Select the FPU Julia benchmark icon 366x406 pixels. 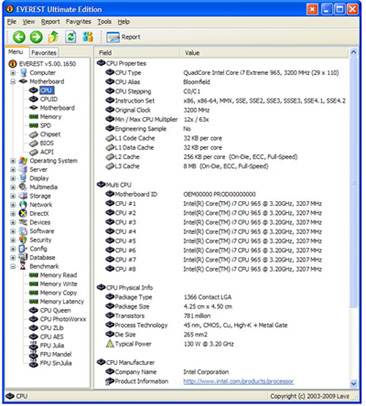click(33, 346)
